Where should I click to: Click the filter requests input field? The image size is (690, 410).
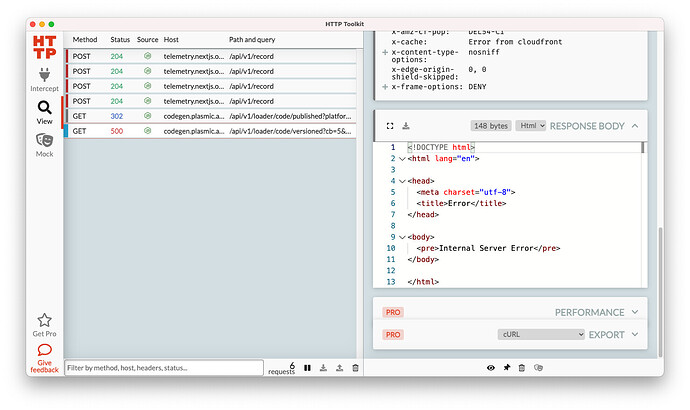click(x=164, y=368)
